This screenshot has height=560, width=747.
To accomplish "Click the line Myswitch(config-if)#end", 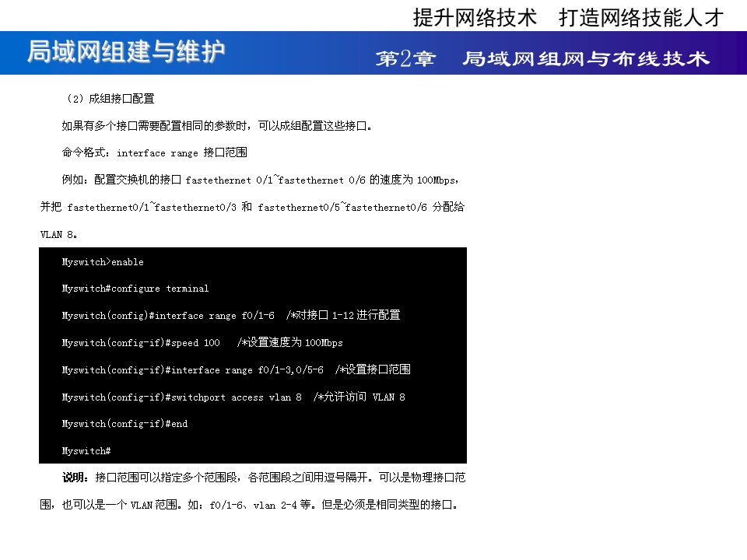I will pyautogui.click(x=124, y=424).
